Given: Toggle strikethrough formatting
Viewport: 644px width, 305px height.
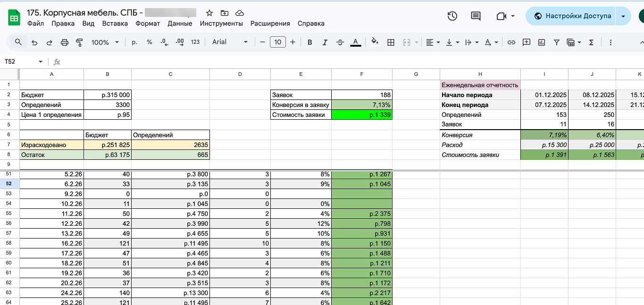Looking at the screenshot, I should click(340, 42).
